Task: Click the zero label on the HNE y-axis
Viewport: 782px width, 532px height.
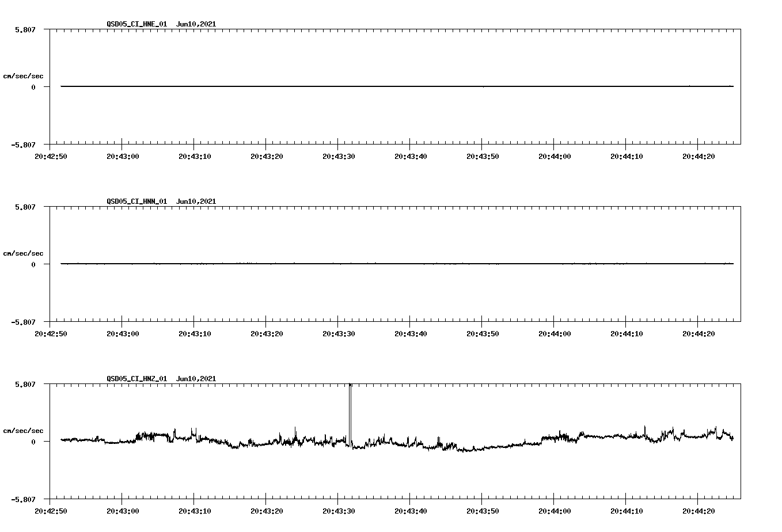Action: pos(33,87)
